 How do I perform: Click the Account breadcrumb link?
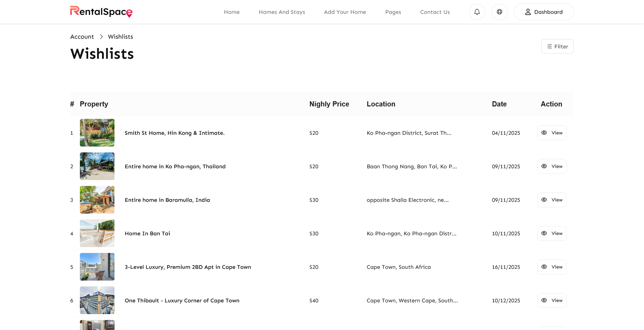point(82,37)
